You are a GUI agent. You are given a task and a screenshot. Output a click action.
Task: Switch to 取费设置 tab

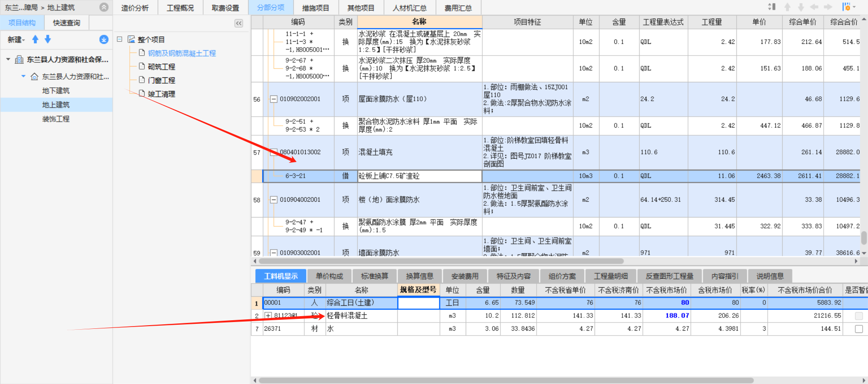click(226, 8)
